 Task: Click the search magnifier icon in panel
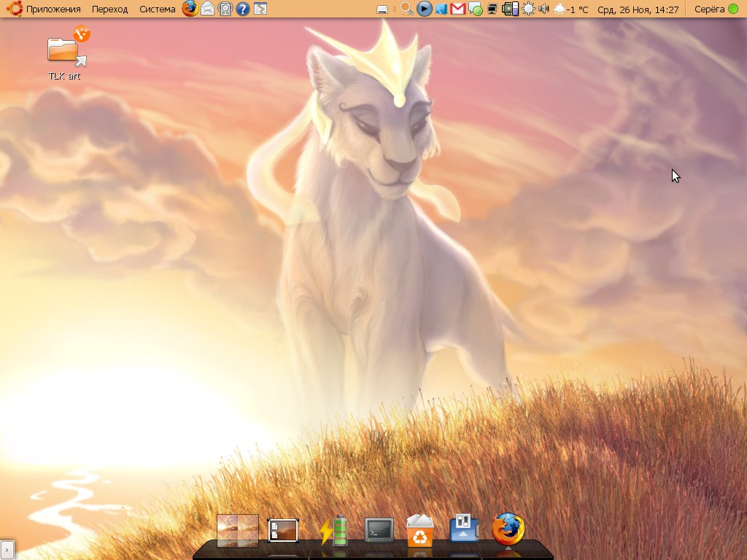[407, 9]
